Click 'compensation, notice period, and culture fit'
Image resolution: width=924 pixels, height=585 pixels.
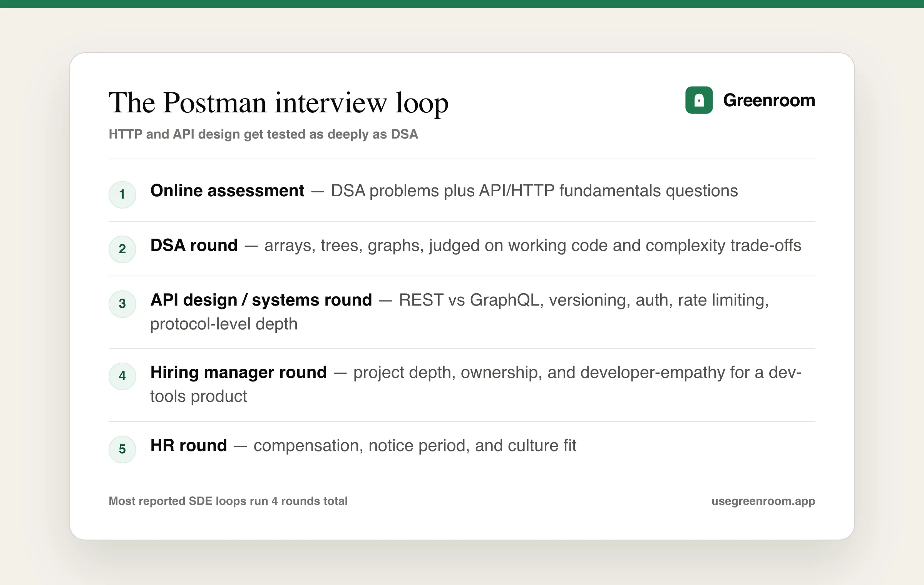pos(415,446)
